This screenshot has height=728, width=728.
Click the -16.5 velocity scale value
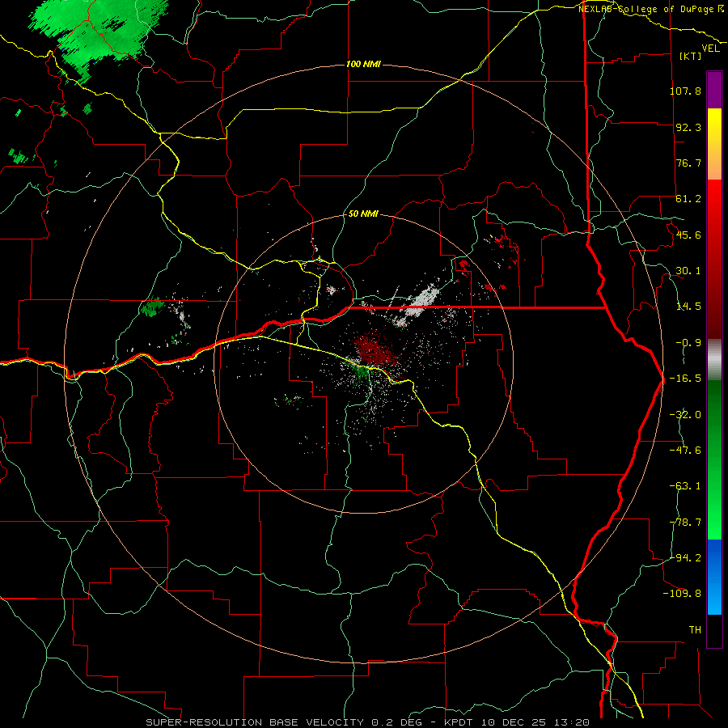[x=685, y=379]
